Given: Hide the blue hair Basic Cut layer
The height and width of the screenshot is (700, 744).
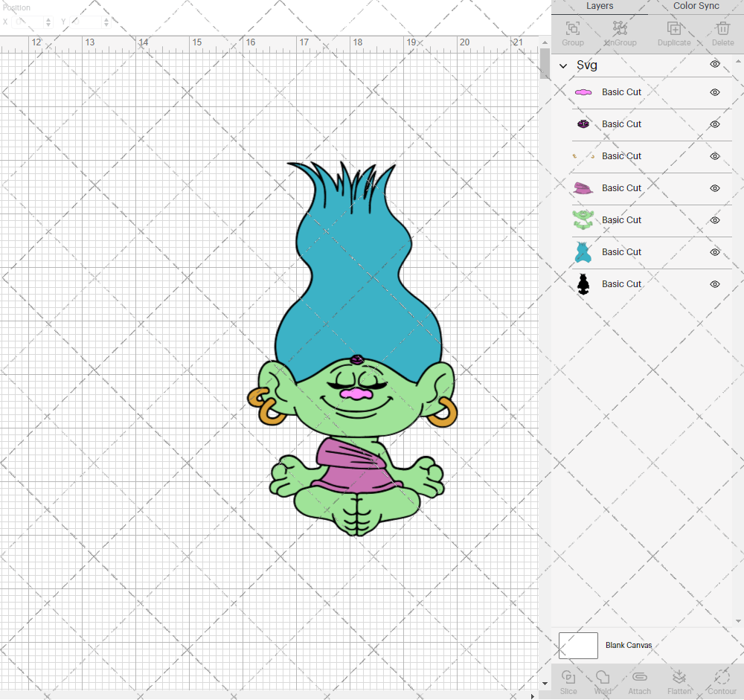Looking at the screenshot, I should [714, 252].
